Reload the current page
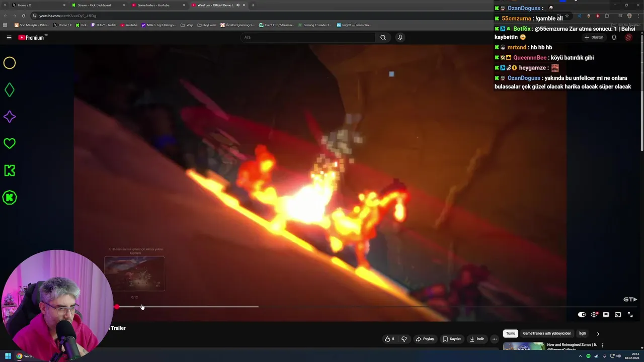This screenshot has height=362, width=644. tap(23, 16)
